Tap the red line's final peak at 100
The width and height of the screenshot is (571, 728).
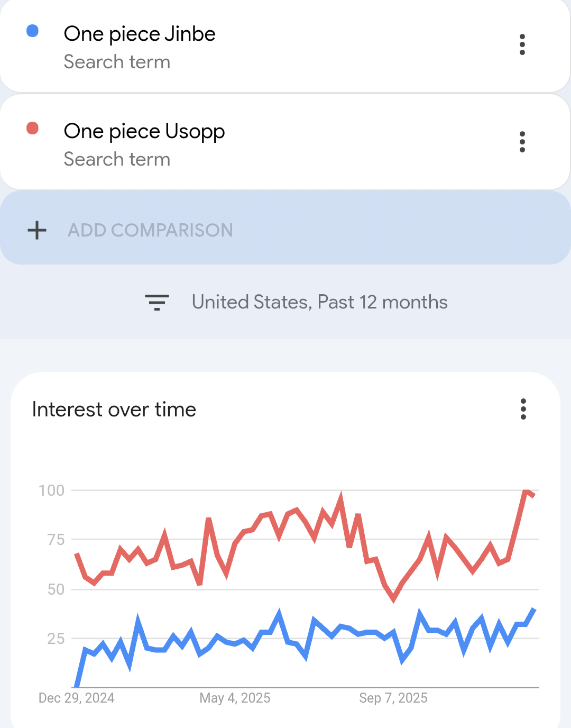[526, 492]
